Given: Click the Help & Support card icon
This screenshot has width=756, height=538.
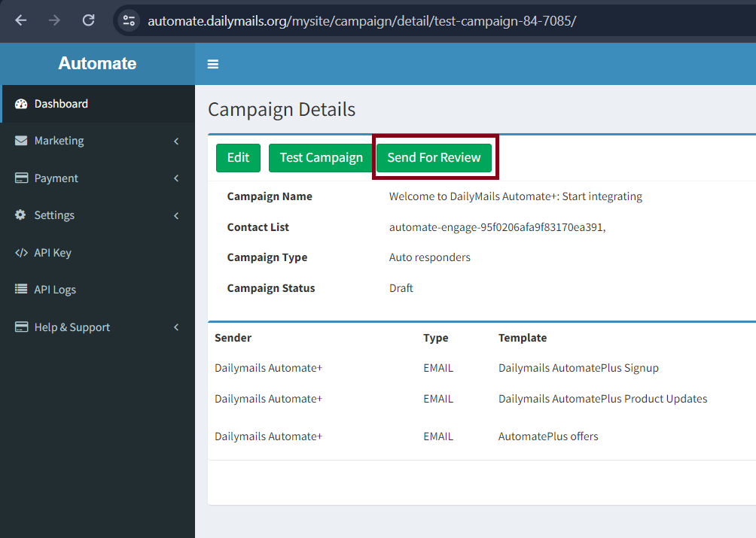Looking at the screenshot, I should click(21, 327).
